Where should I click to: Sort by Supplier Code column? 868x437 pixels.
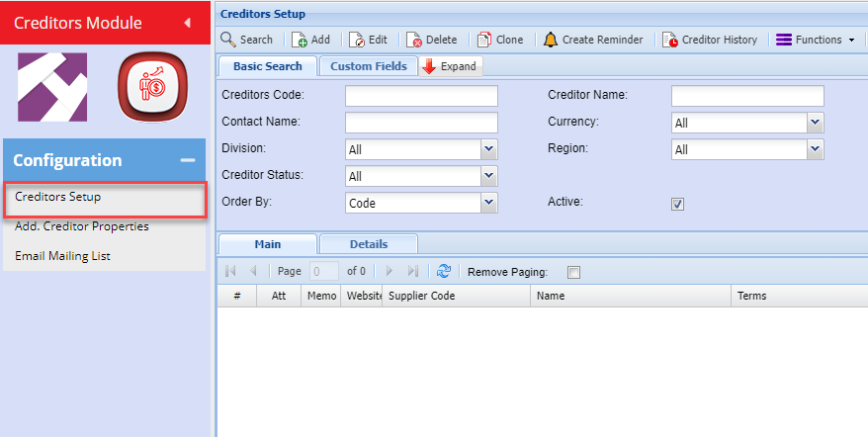click(456, 296)
